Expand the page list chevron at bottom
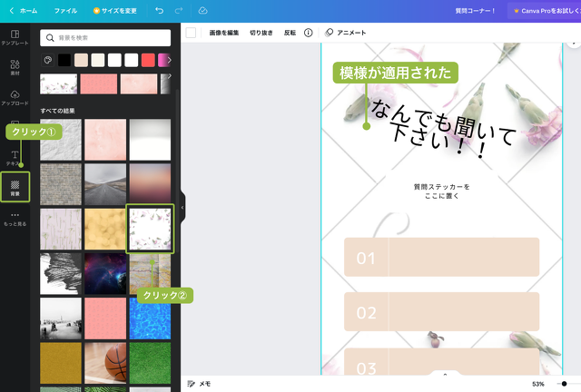 [x=444, y=374]
